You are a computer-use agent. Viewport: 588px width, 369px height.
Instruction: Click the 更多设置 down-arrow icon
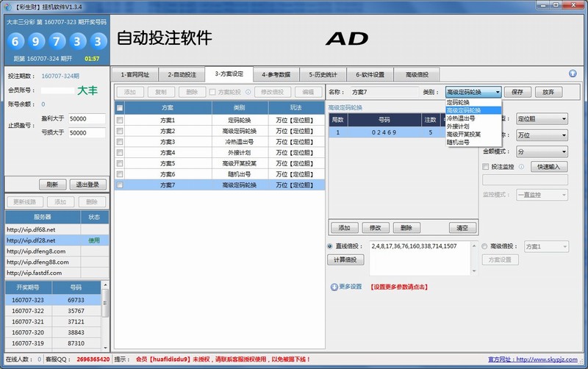click(x=334, y=287)
